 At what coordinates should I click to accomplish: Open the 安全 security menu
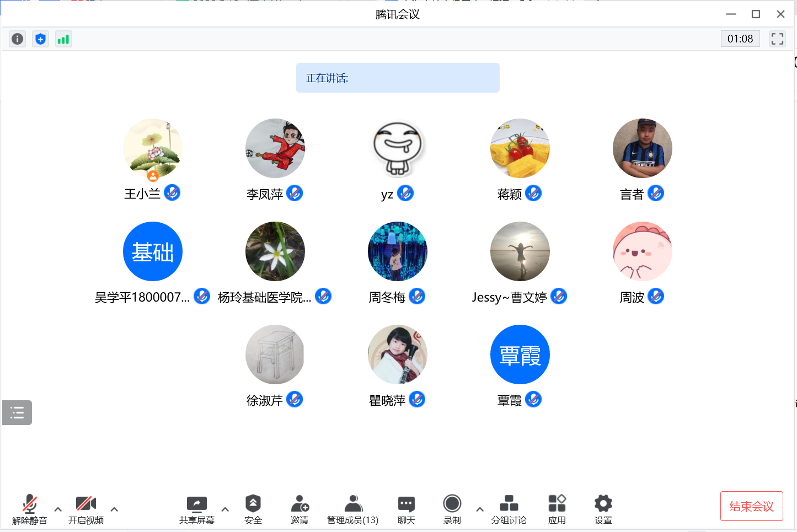tap(253, 509)
